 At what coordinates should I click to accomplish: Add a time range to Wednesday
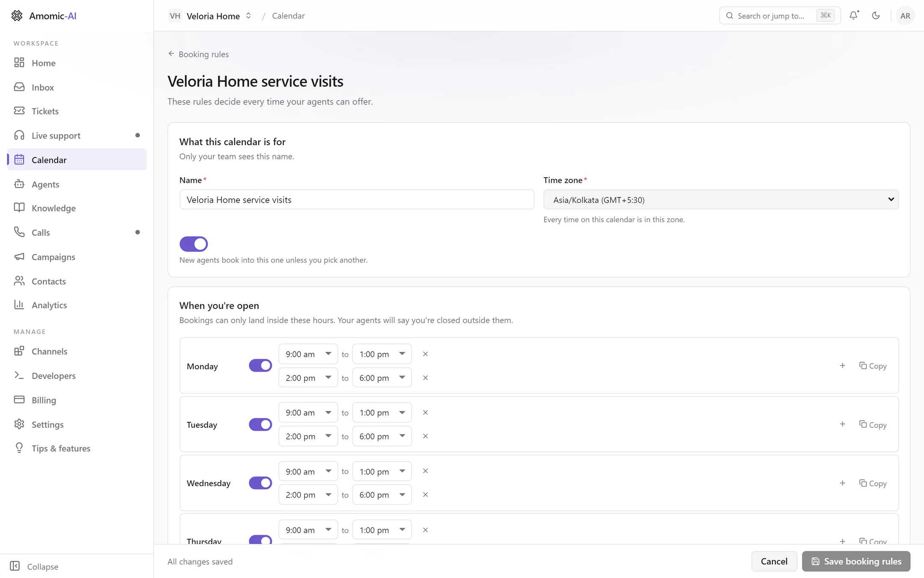(842, 483)
